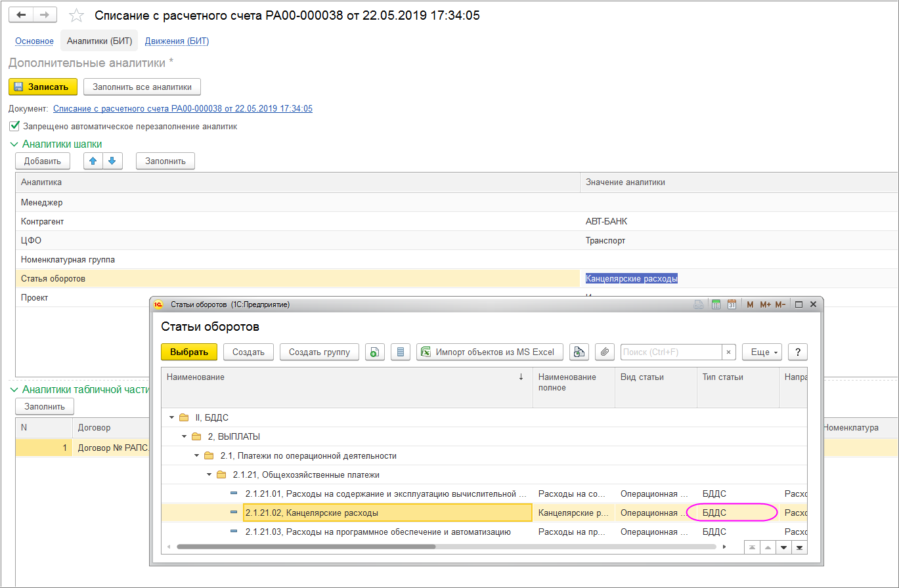
Task: Click the folder icon of II, БДДС
Action: coord(184,417)
